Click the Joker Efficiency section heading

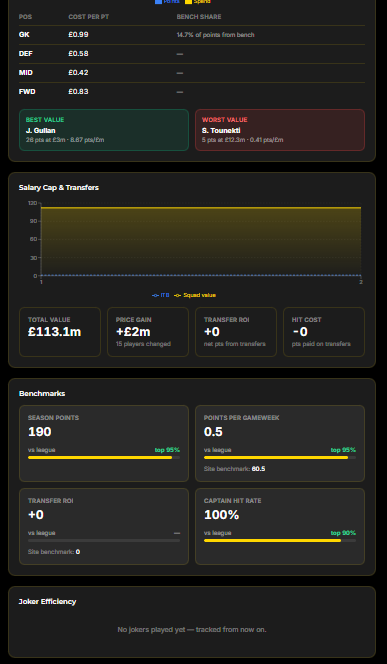[47, 601]
